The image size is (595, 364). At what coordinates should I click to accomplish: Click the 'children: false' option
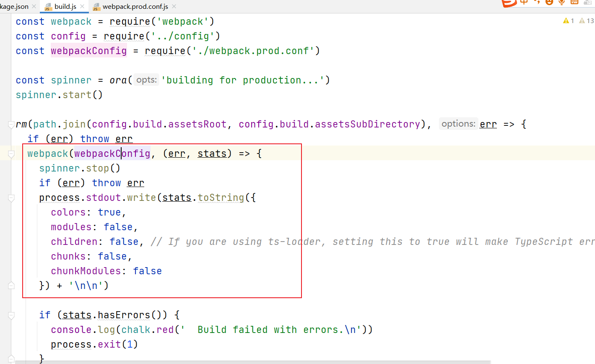coord(95,242)
